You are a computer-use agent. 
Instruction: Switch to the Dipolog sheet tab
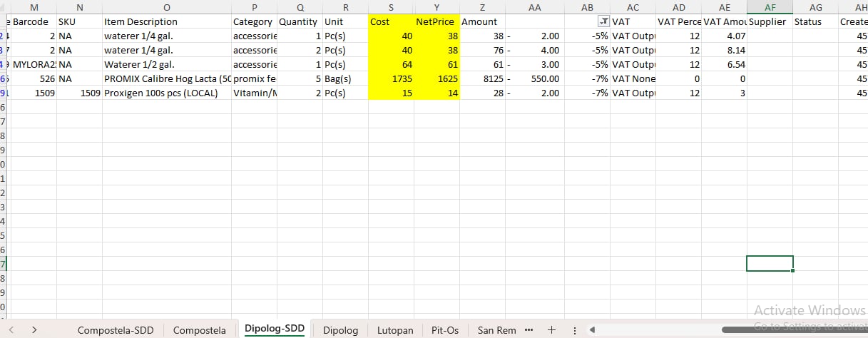(340, 330)
